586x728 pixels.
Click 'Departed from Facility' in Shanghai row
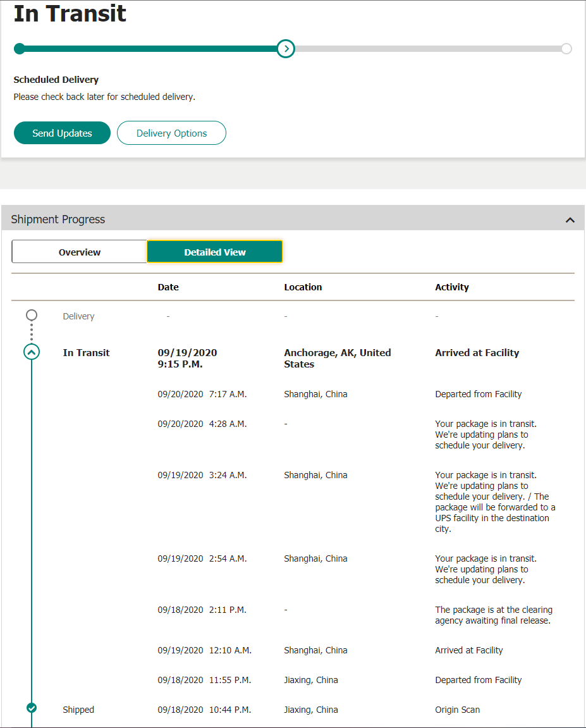(479, 394)
